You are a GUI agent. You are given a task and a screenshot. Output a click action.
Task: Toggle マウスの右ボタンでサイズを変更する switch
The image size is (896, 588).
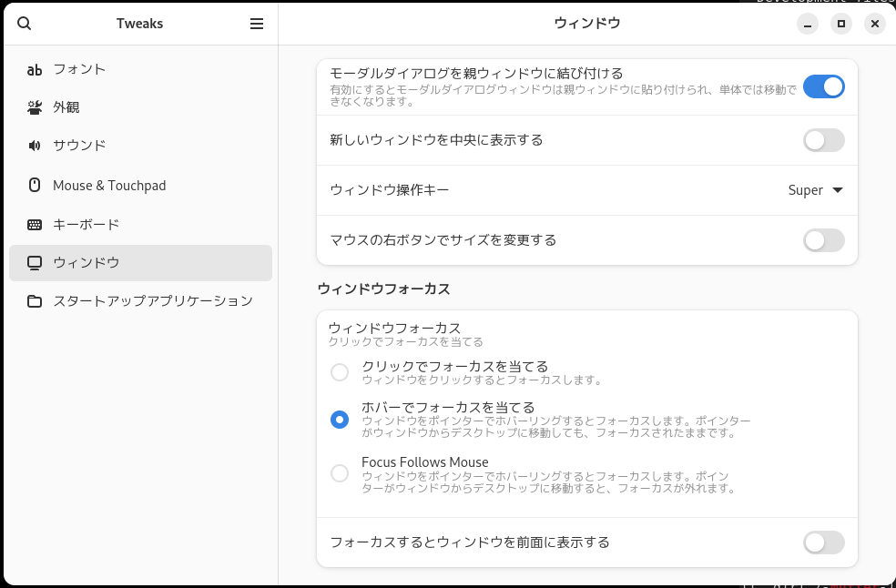pyautogui.click(x=823, y=240)
